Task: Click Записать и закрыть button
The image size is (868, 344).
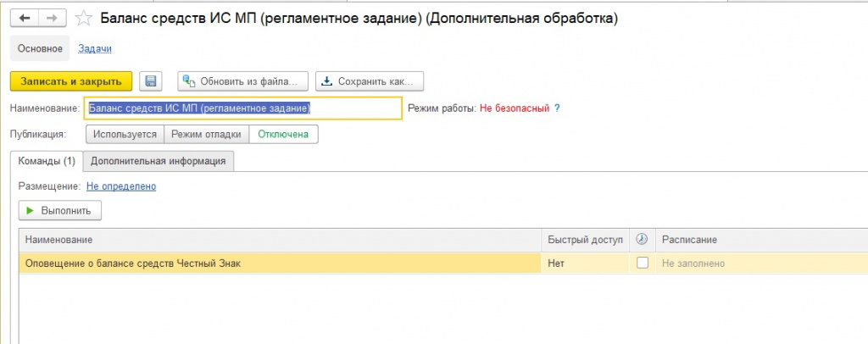Action: [71, 81]
